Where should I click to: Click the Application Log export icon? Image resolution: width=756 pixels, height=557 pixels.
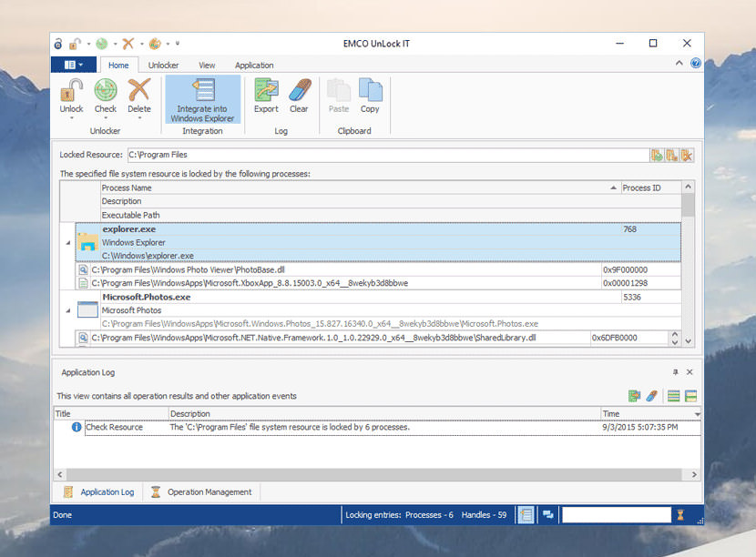tap(634, 396)
